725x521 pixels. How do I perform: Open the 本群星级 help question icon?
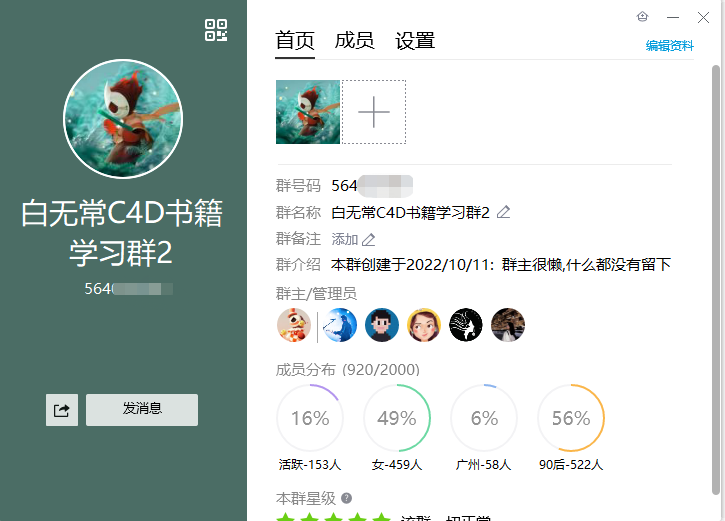click(x=346, y=498)
